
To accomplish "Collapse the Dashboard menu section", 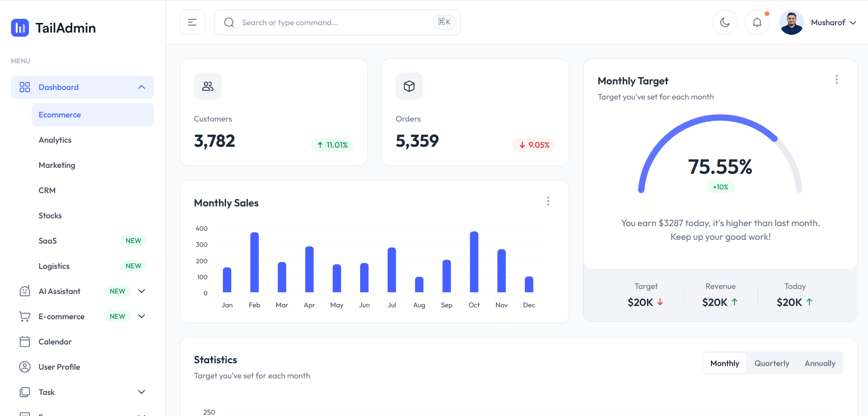I will tap(141, 87).
